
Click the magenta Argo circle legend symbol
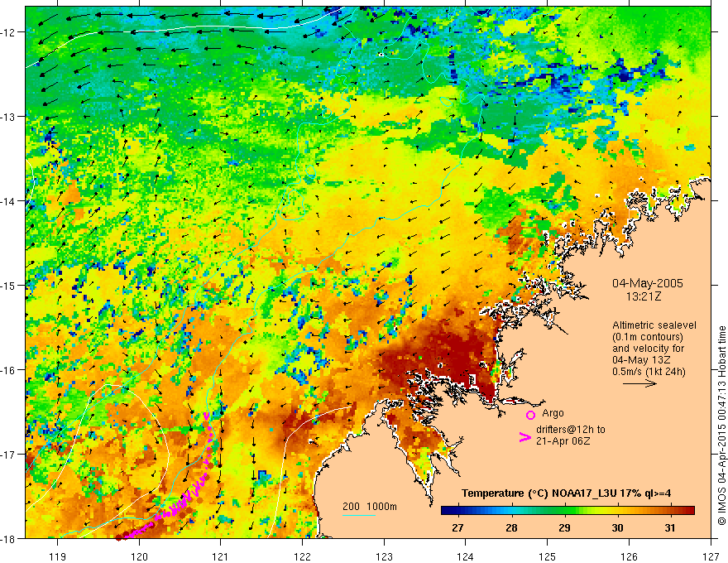pyautogui.click(x=530, y=415)
